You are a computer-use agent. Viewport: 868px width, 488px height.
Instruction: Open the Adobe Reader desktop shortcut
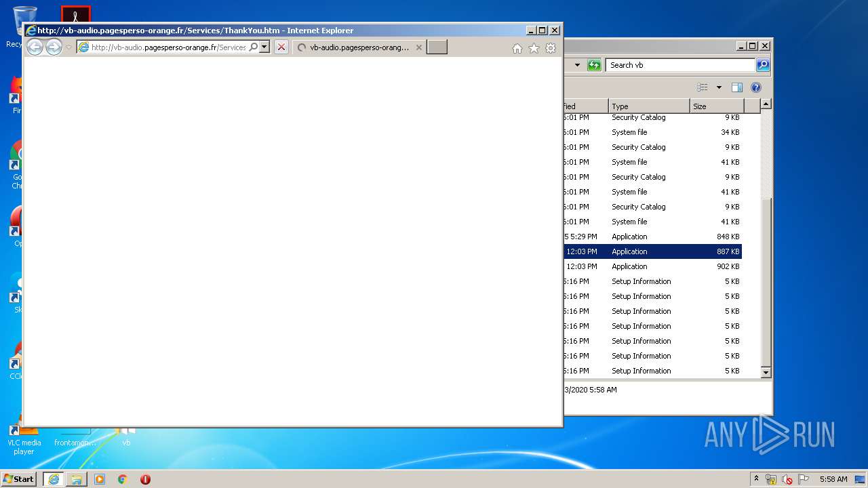tap(75, 15)
